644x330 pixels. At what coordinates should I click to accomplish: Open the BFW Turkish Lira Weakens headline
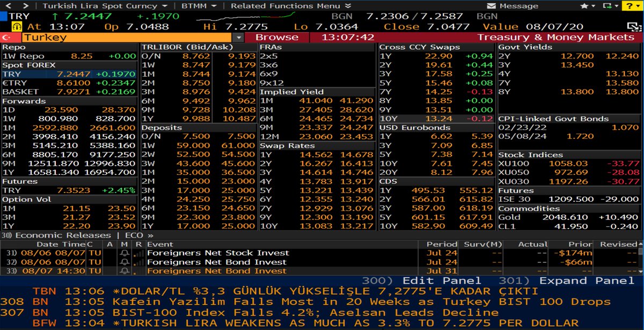(305, 323)
